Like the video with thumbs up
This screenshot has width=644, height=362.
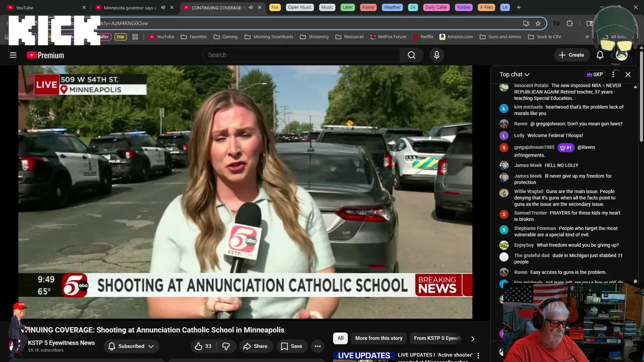click(203, 346)
